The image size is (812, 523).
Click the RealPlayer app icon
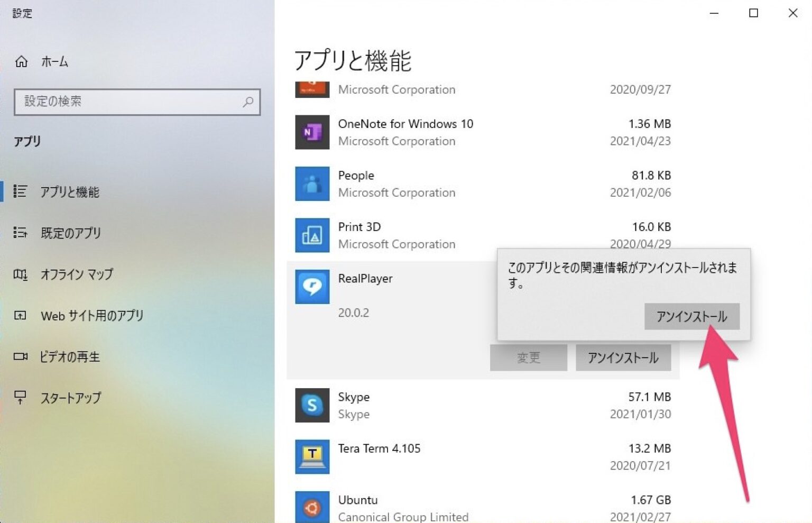(x=312, y=287)
